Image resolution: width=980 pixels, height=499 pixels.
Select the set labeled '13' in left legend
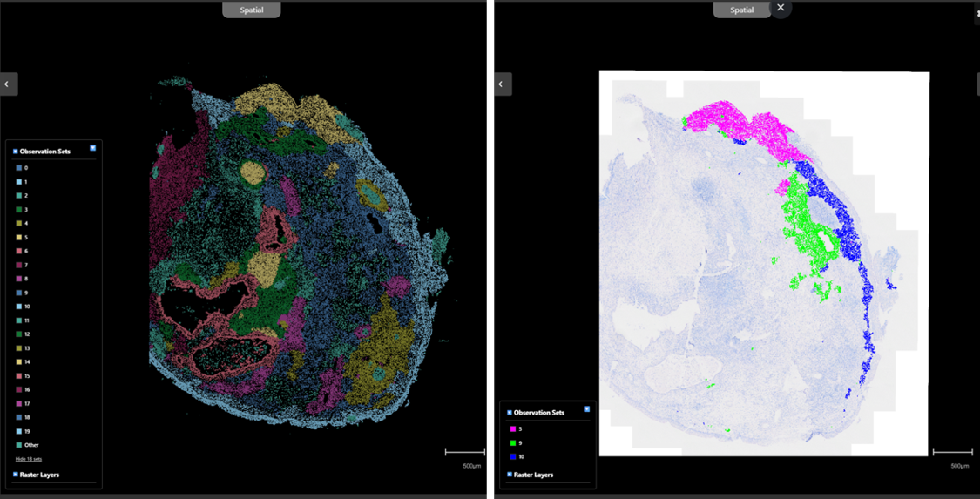click(x=28, y=347)
